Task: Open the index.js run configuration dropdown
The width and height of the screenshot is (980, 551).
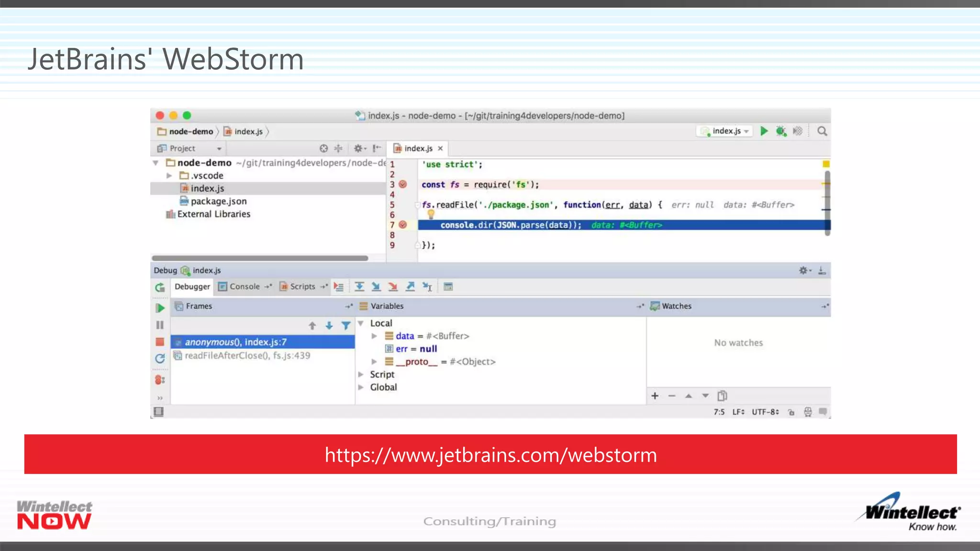Action: 724,131
